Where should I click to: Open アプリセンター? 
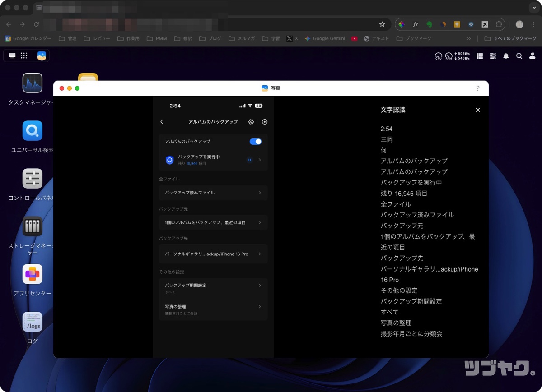point(32,274)
